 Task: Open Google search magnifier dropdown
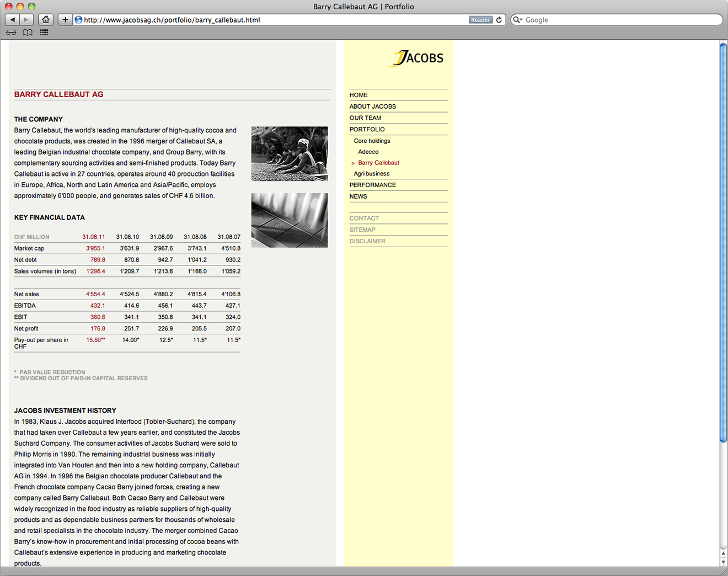point(517,20)
